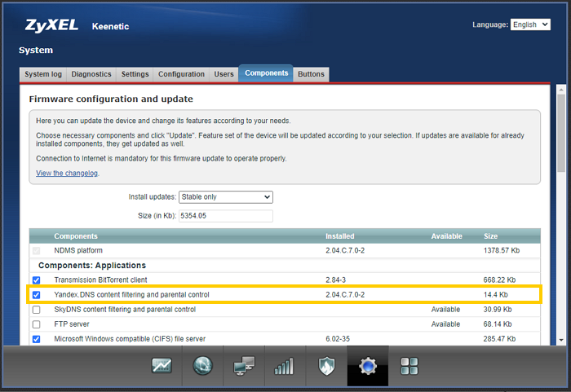This screenshot has width=571, height=392.
Task: Open the Language dropdown
Action: pos(530,24)
